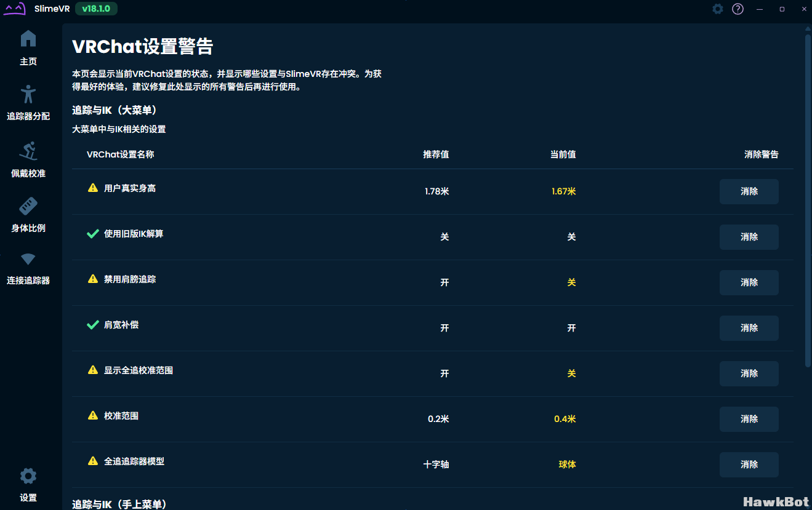The width and height of the screenshot is (812, 510).
Task: Select the 用户真实身高 setting name
Action: tap(130, 188)
